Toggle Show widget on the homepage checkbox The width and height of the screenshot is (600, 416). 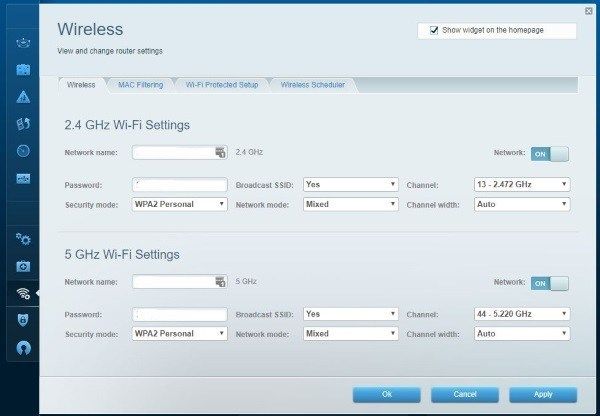pos(434,31)
